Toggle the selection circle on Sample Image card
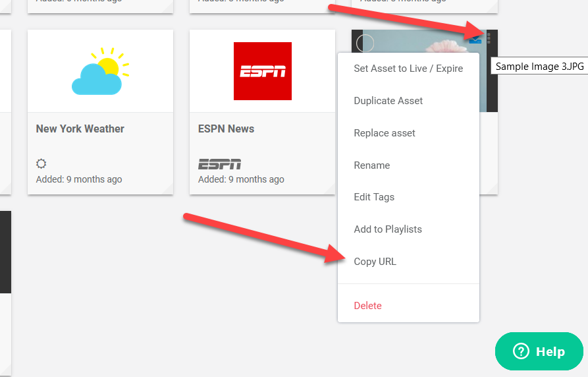This screenshot has width=588, height=377. (x=365, y=43)
